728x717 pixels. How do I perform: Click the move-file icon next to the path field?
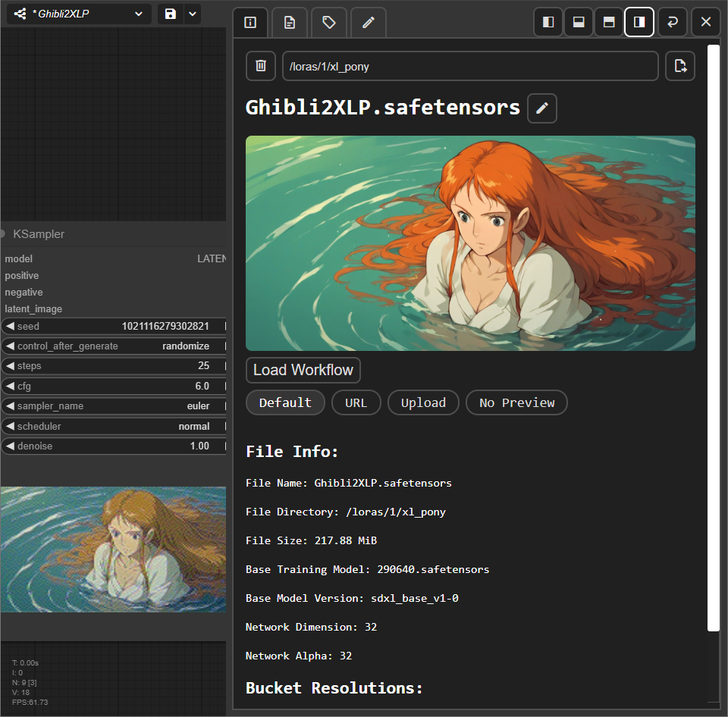[x=679, y=66]
